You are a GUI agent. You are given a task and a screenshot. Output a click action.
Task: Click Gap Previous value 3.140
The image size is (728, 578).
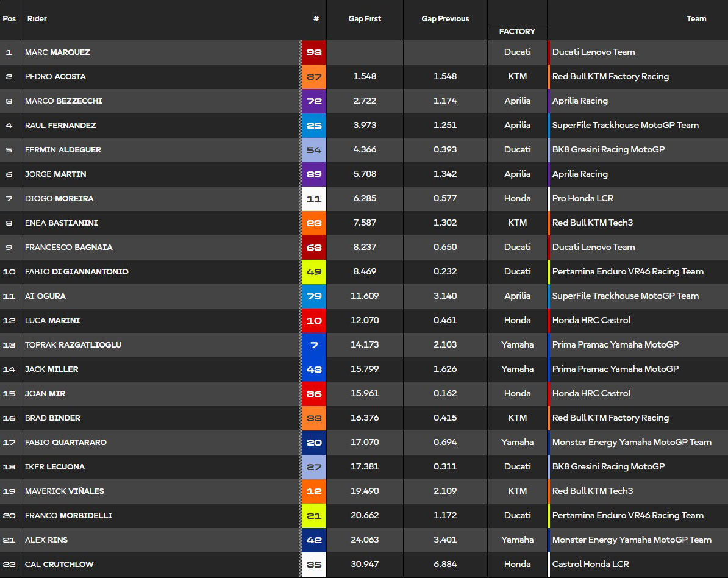click(x=444, y=296)
